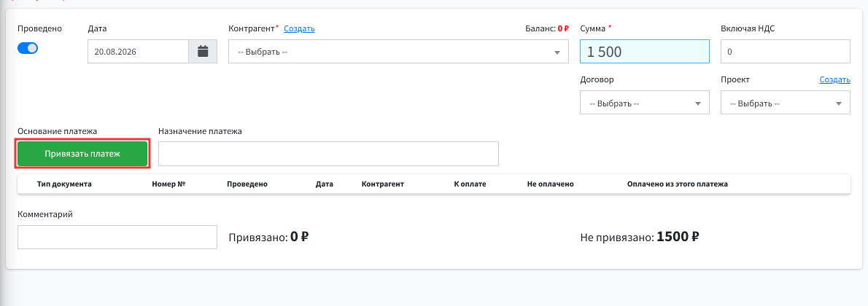The width and height of the screenshot is (868, 306).
Task: Click the green Привязать платеж button
Action: point(82,153)
